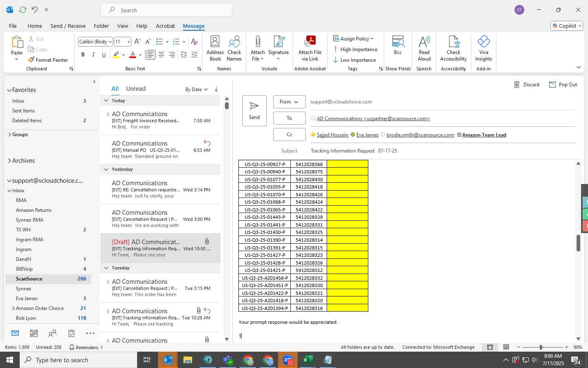Toggle Italic formatting
This screenshot has width=588, height=368.
click(94, 54)
